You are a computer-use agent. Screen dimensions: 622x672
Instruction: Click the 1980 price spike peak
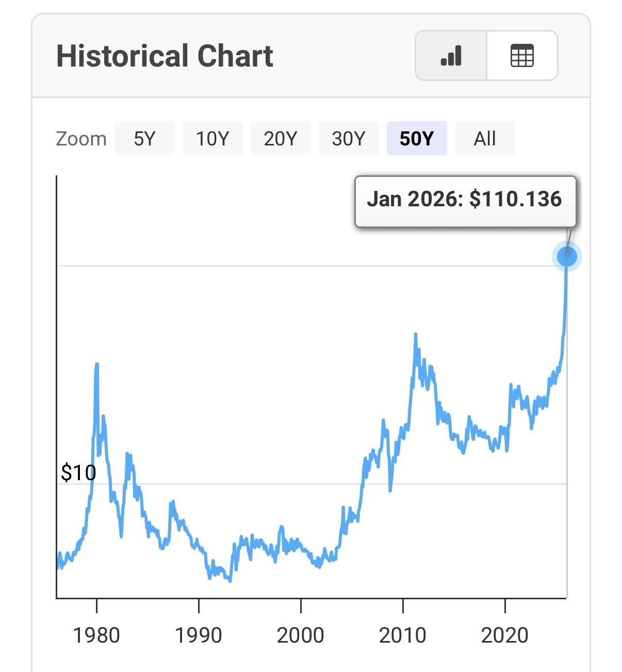[x=96, y=365]
